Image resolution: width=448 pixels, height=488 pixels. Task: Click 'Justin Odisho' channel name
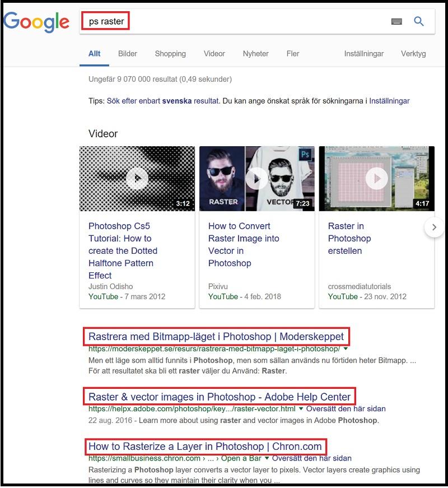(x=110, y=286)
